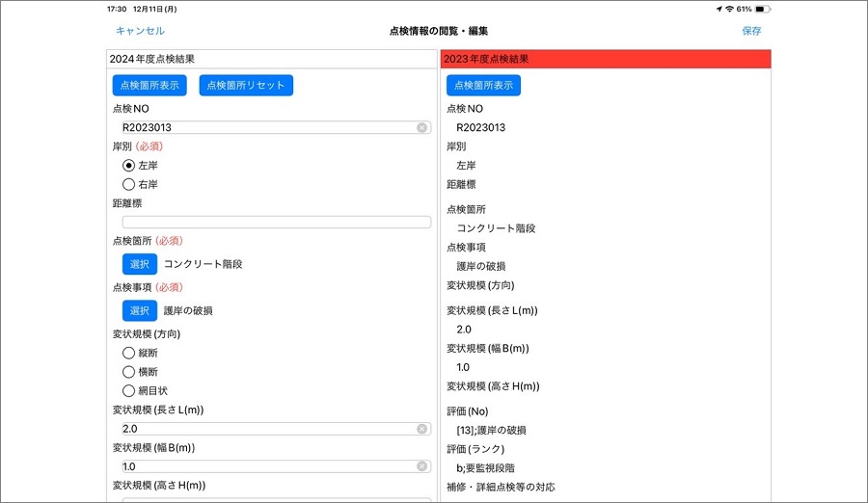Tap 保存 to save inspection

pyautogui.click(x=751, y=31)
